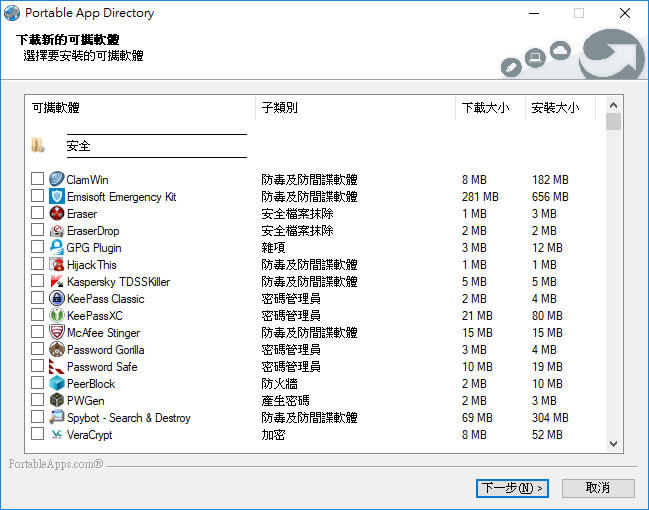Click the Password Gorilla icon

point(57,349)
